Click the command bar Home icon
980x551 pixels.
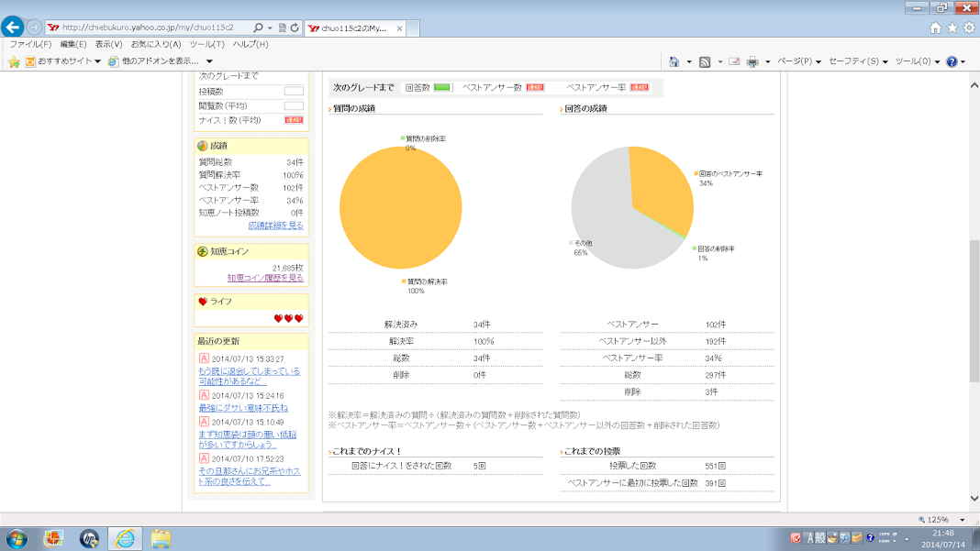674,61
